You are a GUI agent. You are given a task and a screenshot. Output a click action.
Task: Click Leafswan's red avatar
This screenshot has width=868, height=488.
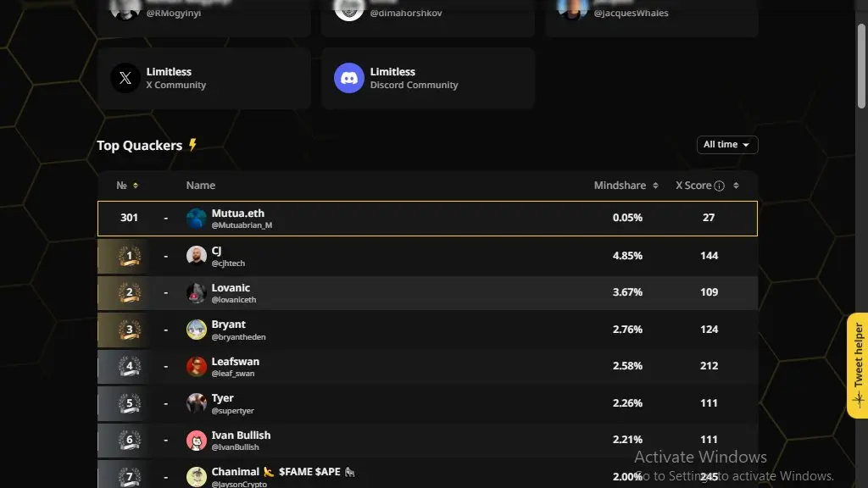pyautogui.click(x=196, y=366)
